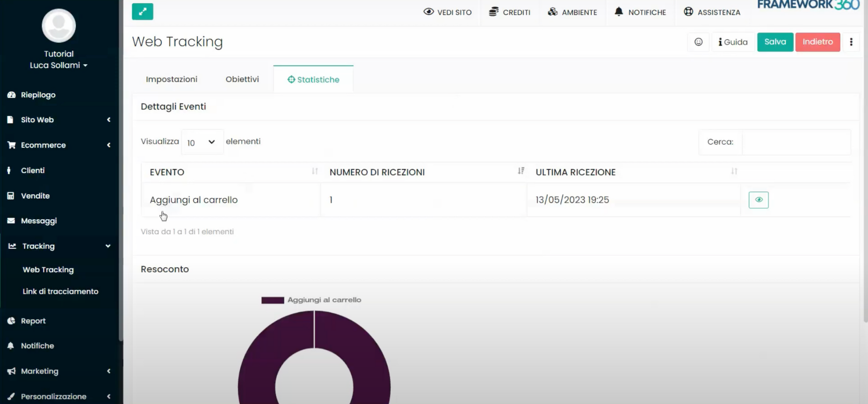Click the Marketing megaphone icon
Image resolution: width=868 pixels, height=404 pixels.
click(11, 371)
